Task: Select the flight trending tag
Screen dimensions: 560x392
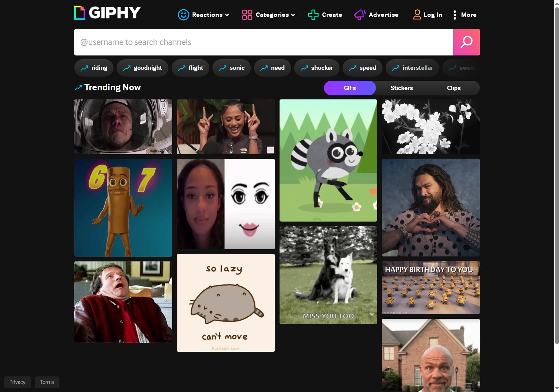Action: click(190, 68)
